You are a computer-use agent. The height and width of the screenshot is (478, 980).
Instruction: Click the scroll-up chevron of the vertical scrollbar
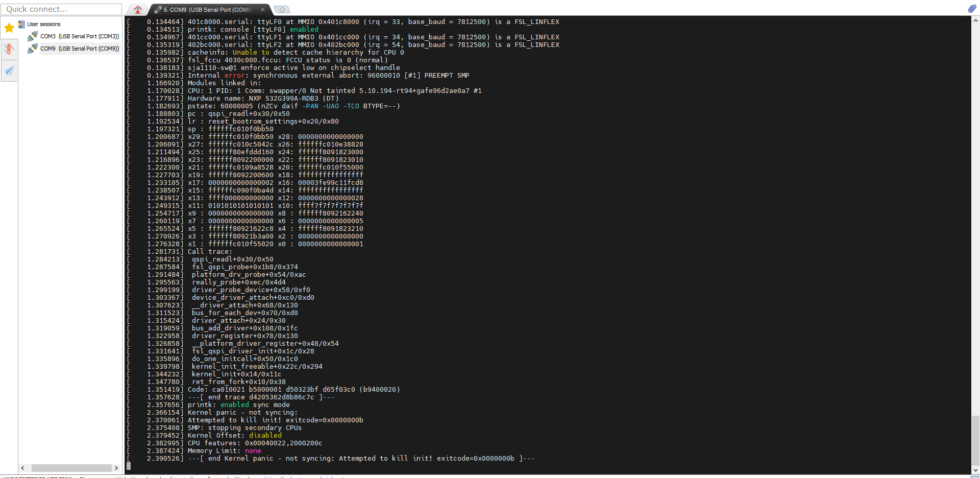tap(975, 21)
